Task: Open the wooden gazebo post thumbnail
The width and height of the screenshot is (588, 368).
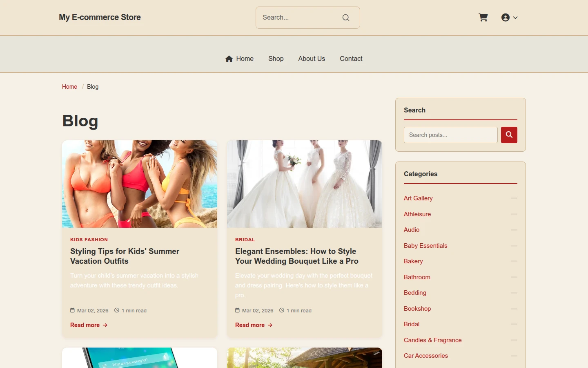Action: click(305, 358)
